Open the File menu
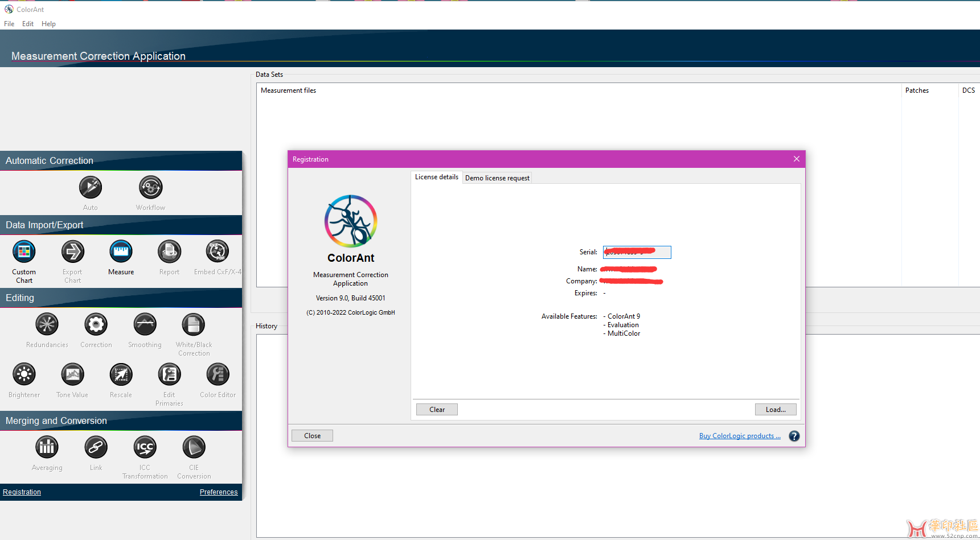This screenshot has width=980, height=540. 9,24
